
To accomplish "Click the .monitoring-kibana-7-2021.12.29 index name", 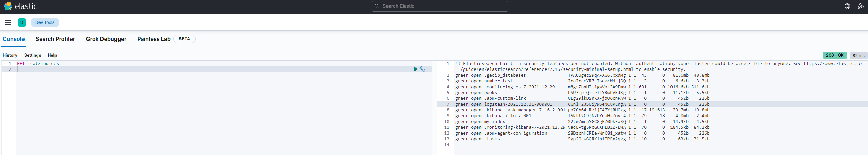I will (x=525, y=127).
